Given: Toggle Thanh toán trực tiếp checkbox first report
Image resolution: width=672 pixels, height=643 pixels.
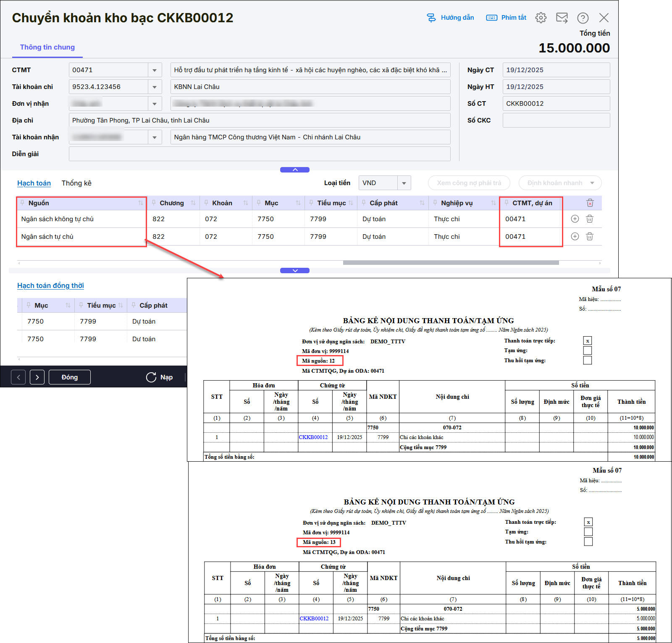Looking at the screenshot, I should 588,341.
